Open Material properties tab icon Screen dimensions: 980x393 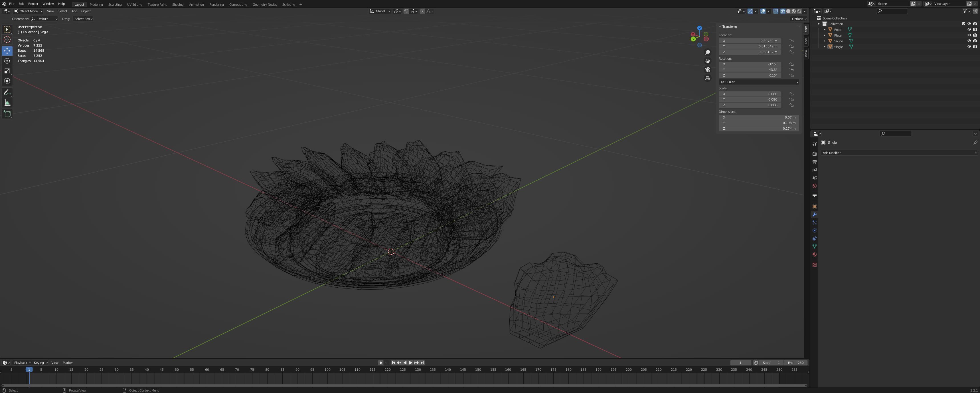click(815, 255)
